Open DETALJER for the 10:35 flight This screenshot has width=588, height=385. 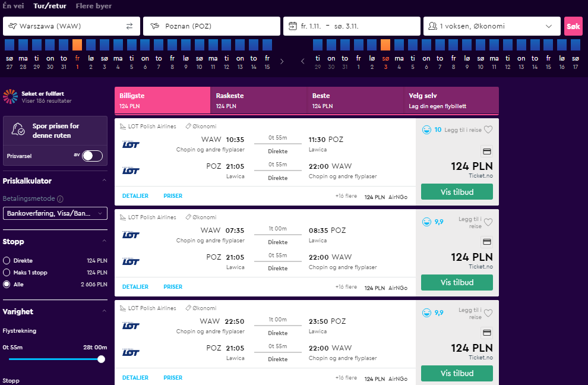click(135, 196)
